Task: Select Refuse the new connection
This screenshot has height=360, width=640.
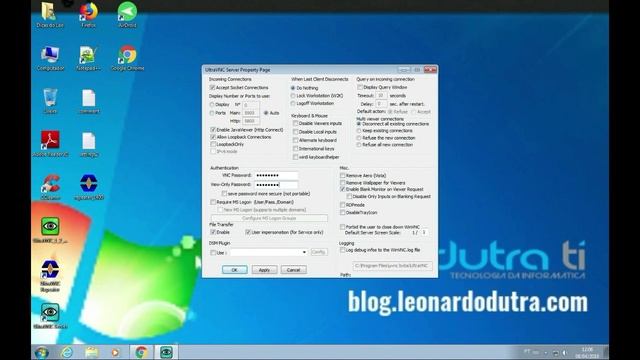Action: (359, 138)
